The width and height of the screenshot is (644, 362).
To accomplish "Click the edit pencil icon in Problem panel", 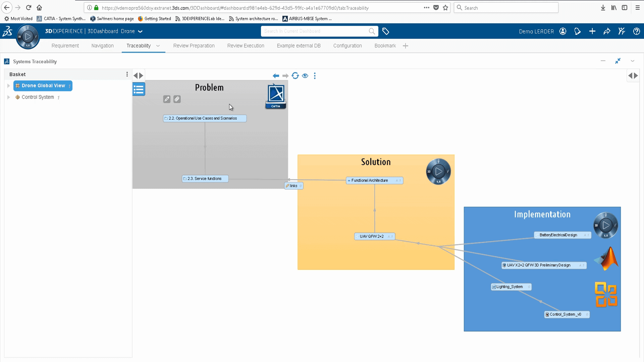I will pos(167,99).
